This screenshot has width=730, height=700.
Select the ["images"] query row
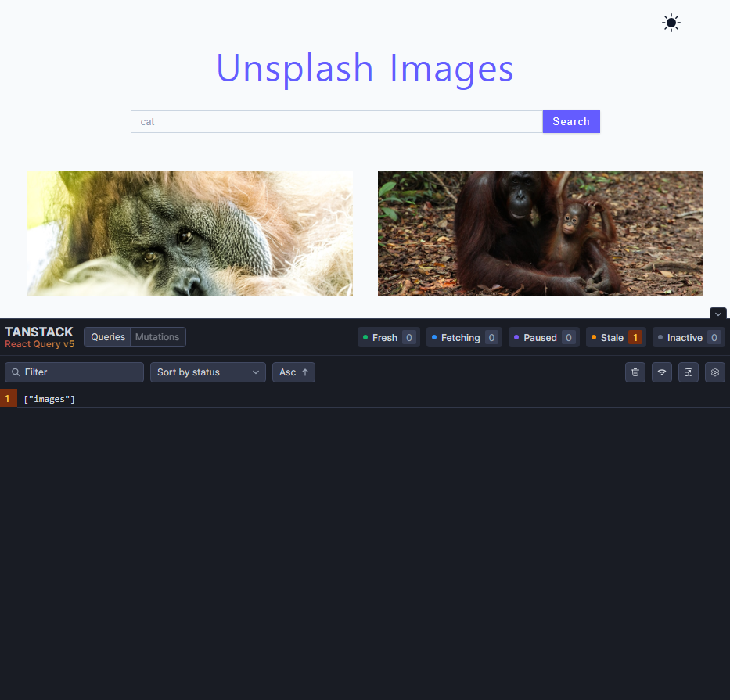pyautogui.click(x=365, y=399)
